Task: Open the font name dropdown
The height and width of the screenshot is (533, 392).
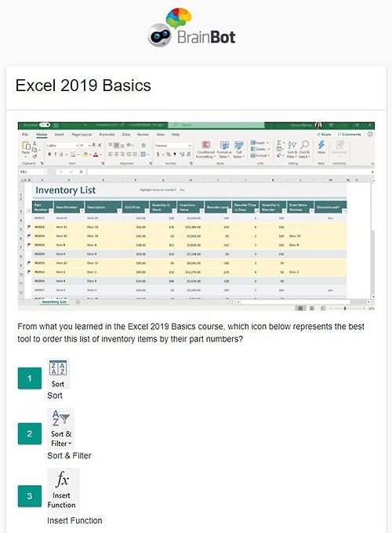Action: (x=62, y=145)
